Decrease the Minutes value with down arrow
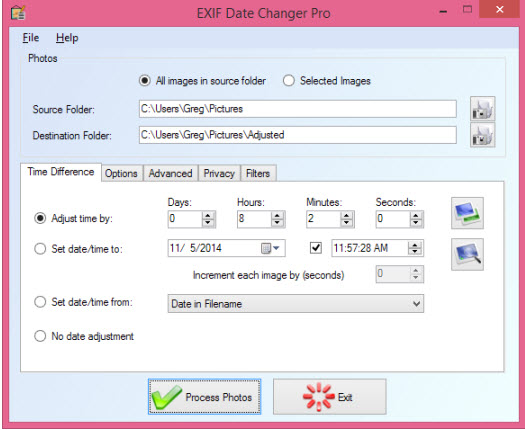The height and width of the screenshot is (430, 525). [x=347, y=223]
